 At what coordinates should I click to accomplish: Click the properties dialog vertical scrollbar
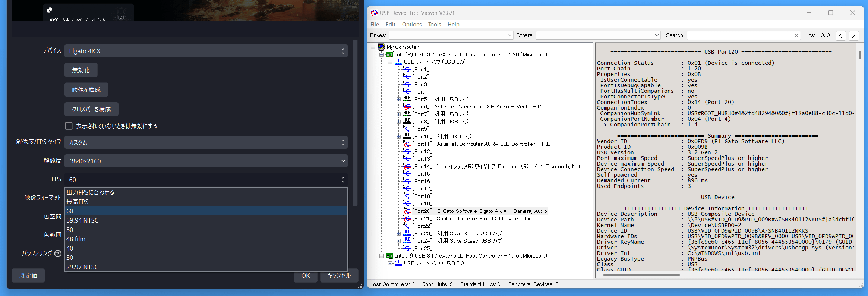(x=355, y=123)
